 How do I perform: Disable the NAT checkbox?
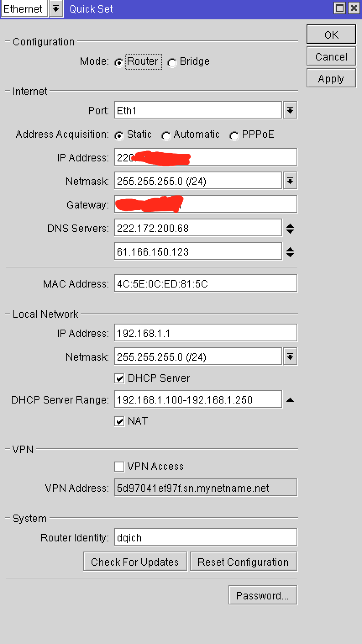point(120,421)
